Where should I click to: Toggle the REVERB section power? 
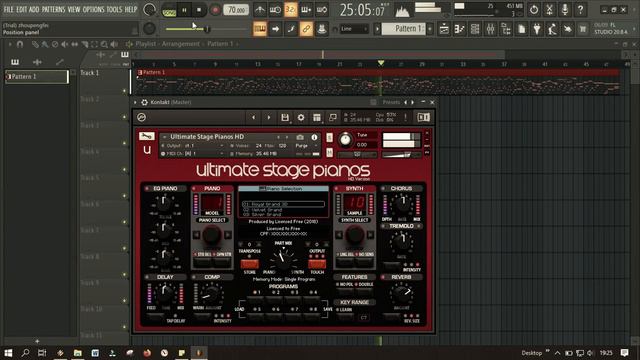coord(383,277)
